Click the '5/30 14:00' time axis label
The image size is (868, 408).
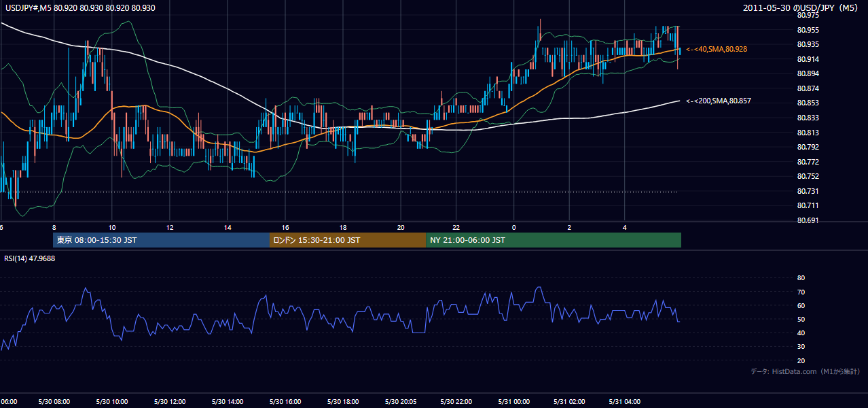[227, 402]
